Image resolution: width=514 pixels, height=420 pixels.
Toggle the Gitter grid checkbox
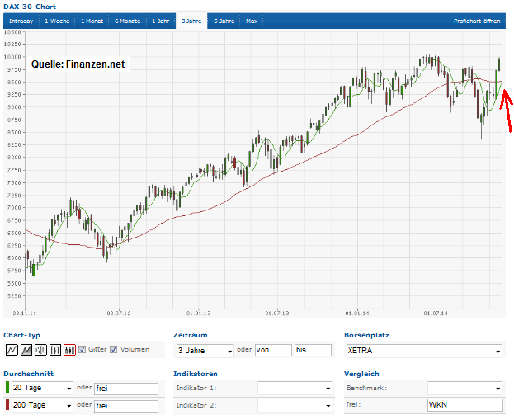tap(83, 350)
